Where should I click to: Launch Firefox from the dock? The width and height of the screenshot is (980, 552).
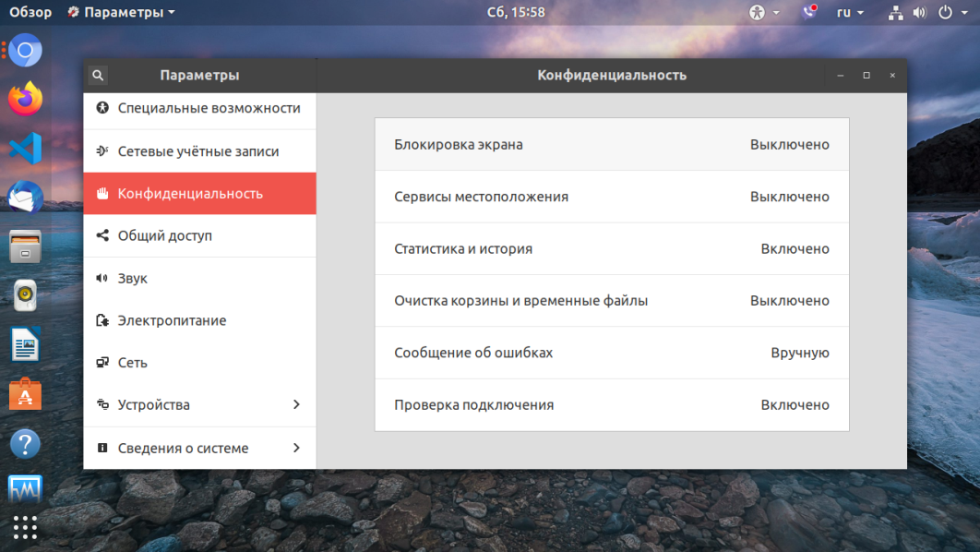click(x=25, y=99)
